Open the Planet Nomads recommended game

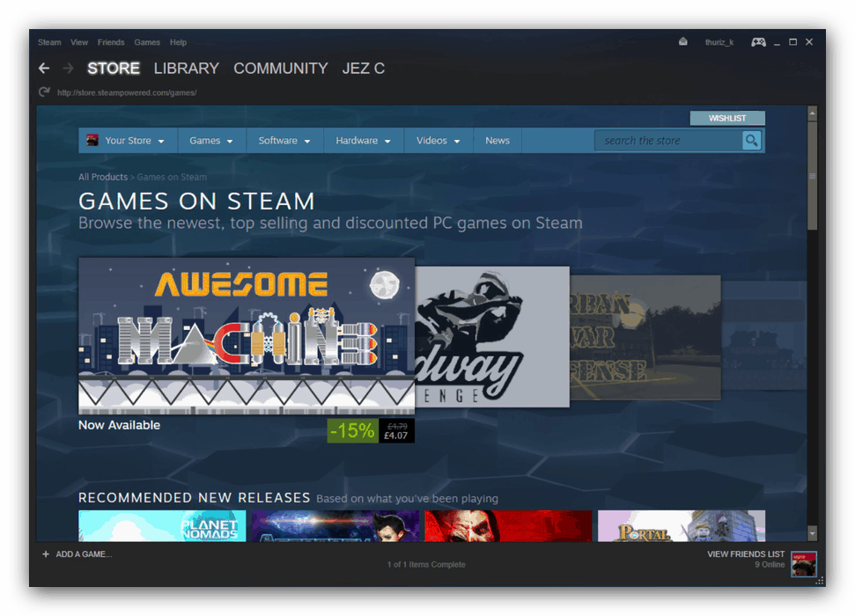click(162, 526)
